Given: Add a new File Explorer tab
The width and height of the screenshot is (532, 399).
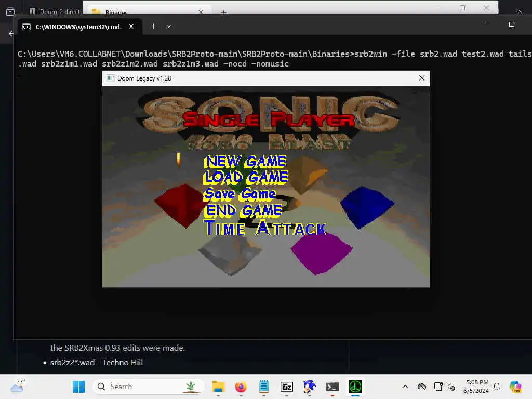Looking at the screenshot, I should click(x=223, y=12).
